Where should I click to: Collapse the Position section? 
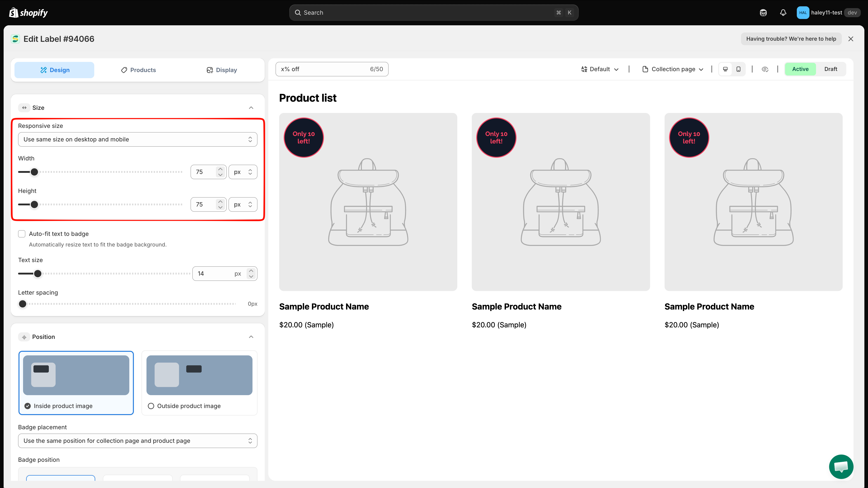click(x=251, y=337)
